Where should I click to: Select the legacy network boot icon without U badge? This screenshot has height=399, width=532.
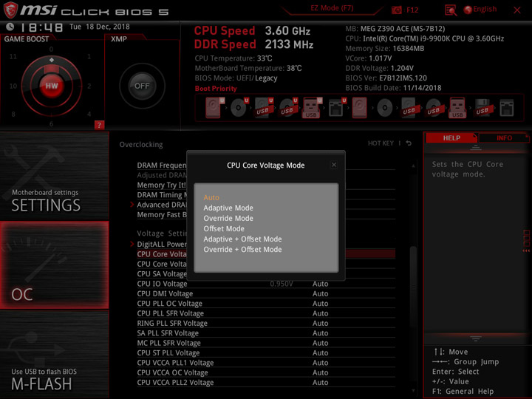point(507,108)
